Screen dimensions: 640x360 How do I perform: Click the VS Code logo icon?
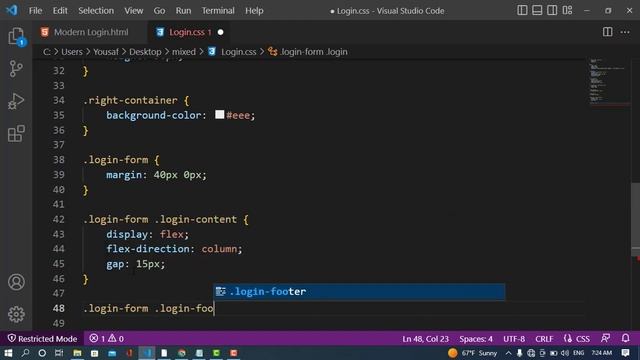[x=11, y=10]
